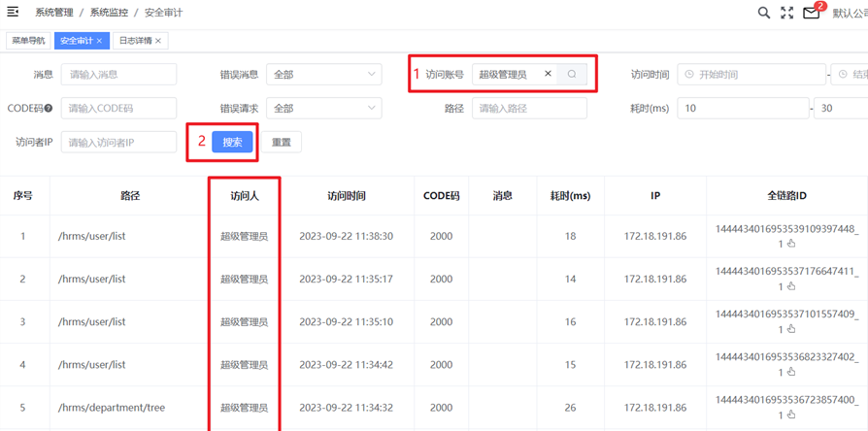Click 系统管理 in the breadcrumb
This screenshot has height=431, width=868.
54,13
